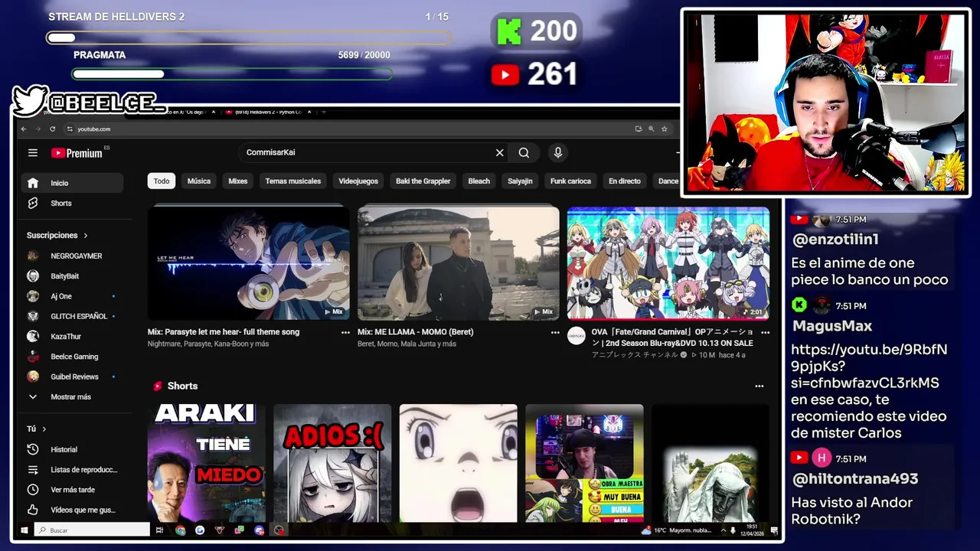The image size is (980, 551).
Task: Open BaityBait subscription channel
Action: 73,275
